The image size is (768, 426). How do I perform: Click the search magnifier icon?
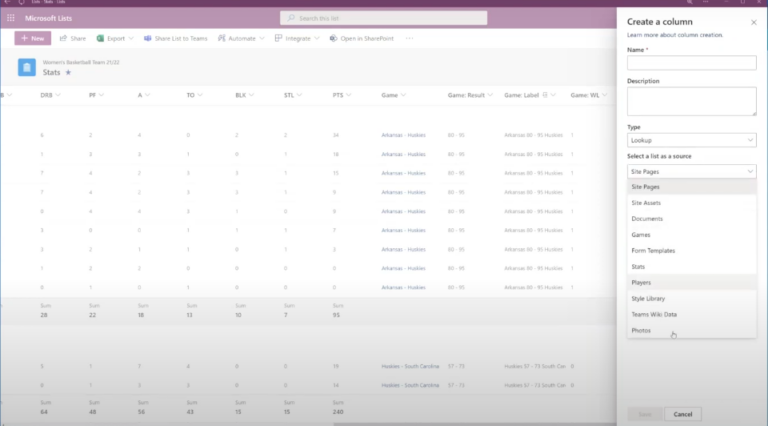[x=291, y=18]
